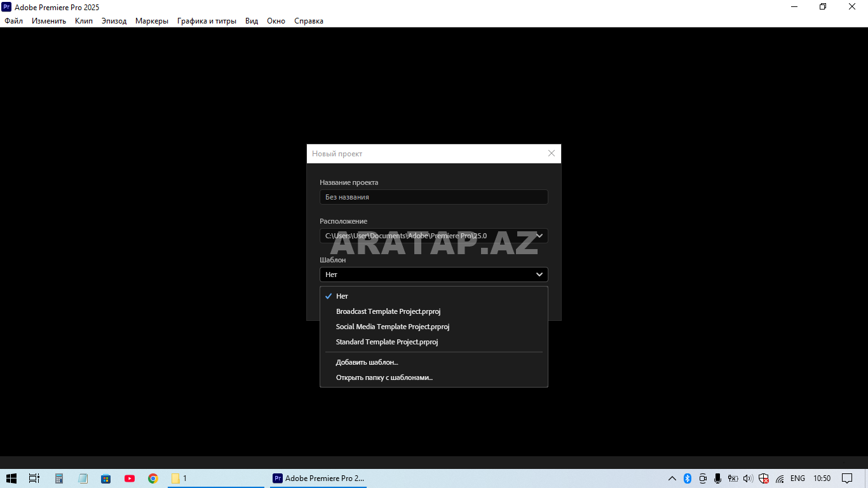Open Windows Security shield icon
This screenshot has height=488, width=868.
pyautogui.click(x=764, y=478)
